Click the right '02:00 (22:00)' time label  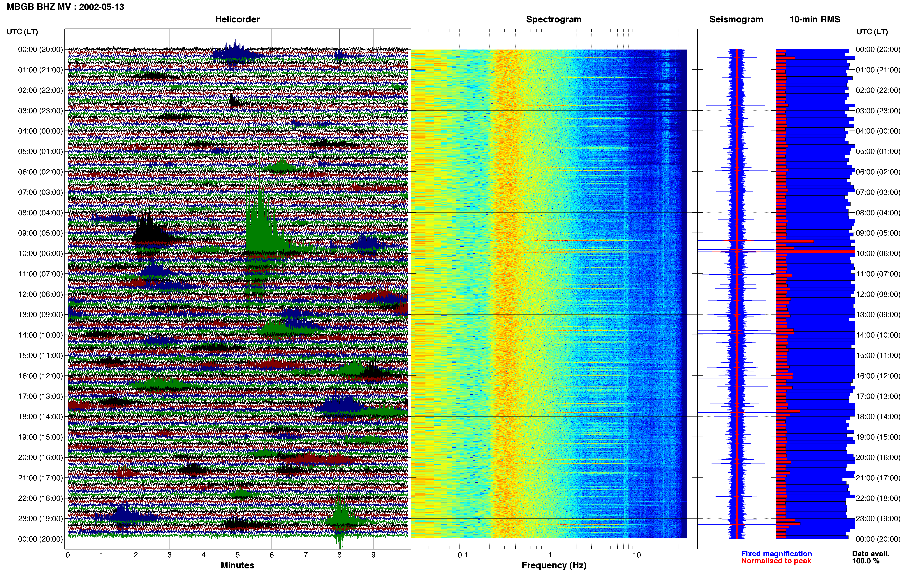click(878, 91)
